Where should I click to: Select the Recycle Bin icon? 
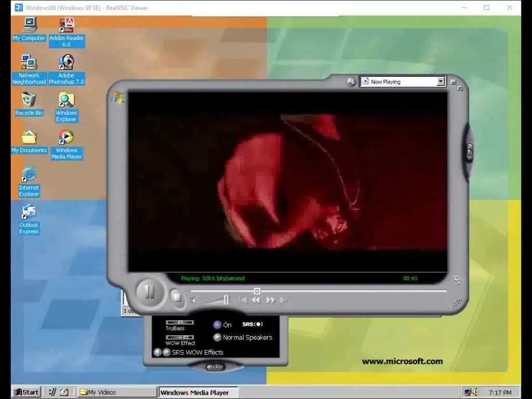(29, 104)
